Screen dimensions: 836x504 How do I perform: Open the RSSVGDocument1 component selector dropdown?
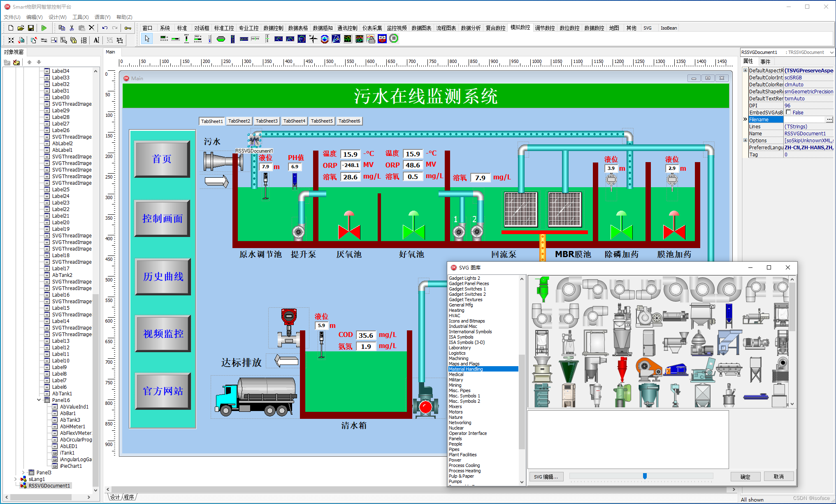[x=831, y=52]
